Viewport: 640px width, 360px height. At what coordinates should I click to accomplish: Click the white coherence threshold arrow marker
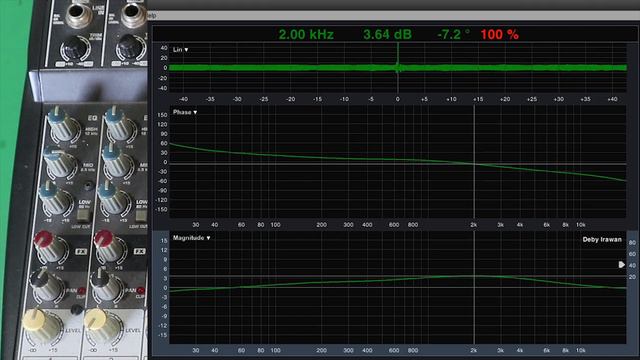pos(621,264)
